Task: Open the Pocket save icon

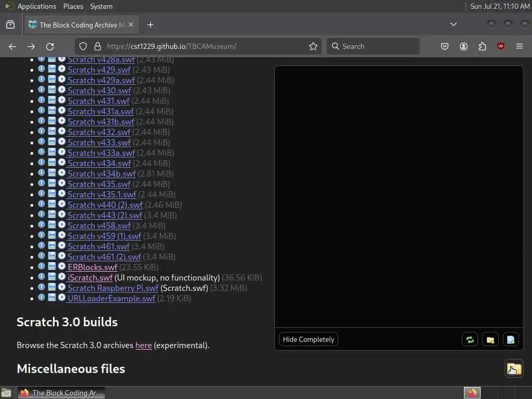Action: point(445,46)
